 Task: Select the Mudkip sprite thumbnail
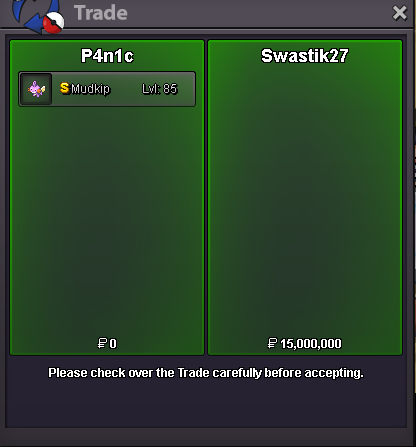click(36, 89)
